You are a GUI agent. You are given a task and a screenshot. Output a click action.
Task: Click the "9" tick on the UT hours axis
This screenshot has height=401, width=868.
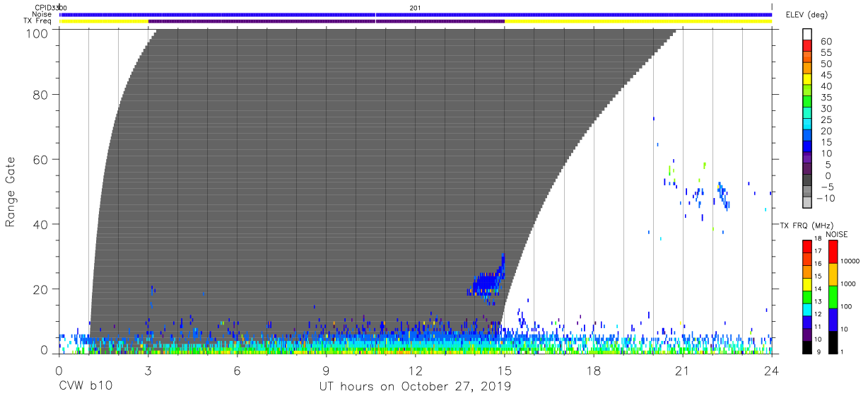pyautogui.click(x=326, y=370)
